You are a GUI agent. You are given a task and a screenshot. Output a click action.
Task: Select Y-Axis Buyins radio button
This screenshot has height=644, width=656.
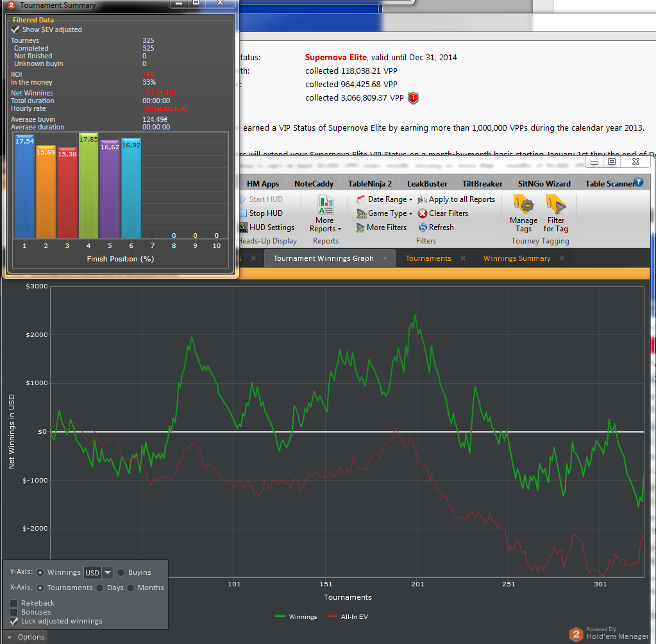tap(121, 572)
